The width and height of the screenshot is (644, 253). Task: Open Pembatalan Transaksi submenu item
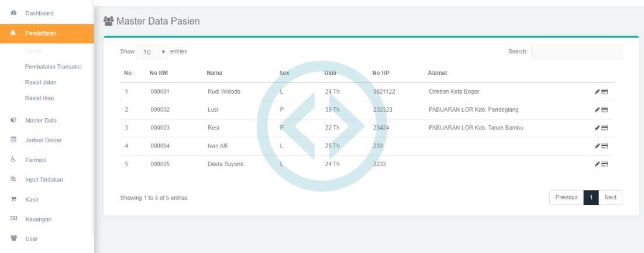(53, 67)
